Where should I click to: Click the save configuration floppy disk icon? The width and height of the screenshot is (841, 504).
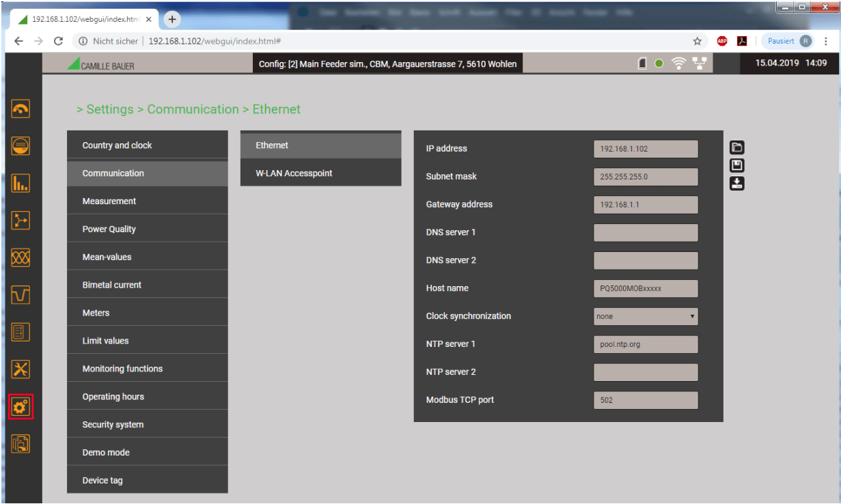tap(737, 165)
